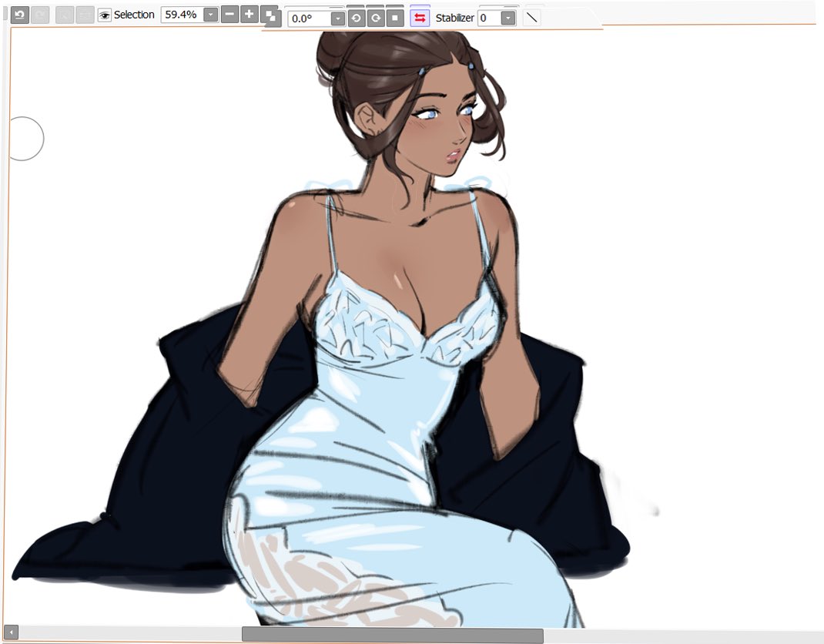The image size is (824, 644).
Task: Zoom out with the minus button
Action: click(229, 14)
